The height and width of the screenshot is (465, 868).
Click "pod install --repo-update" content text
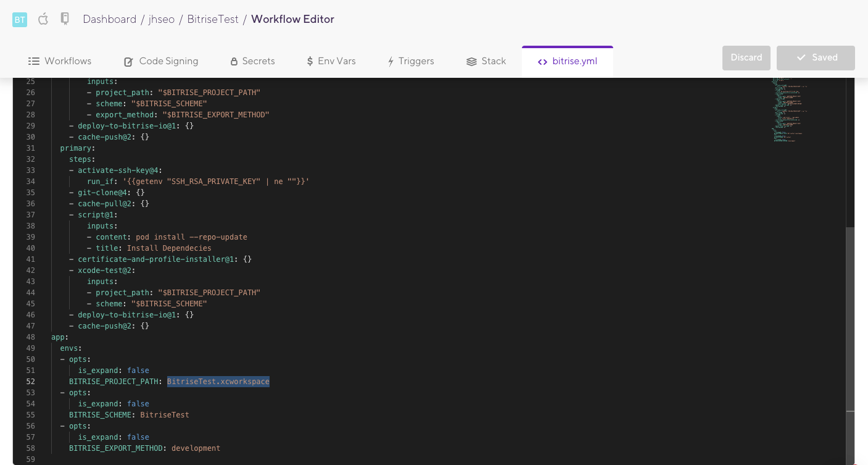click(x=192, y=237)
